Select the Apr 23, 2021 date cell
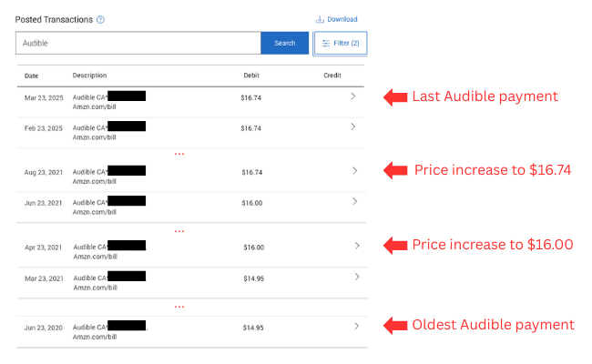This screenshot has height=364, width=592. click(43, 248)
